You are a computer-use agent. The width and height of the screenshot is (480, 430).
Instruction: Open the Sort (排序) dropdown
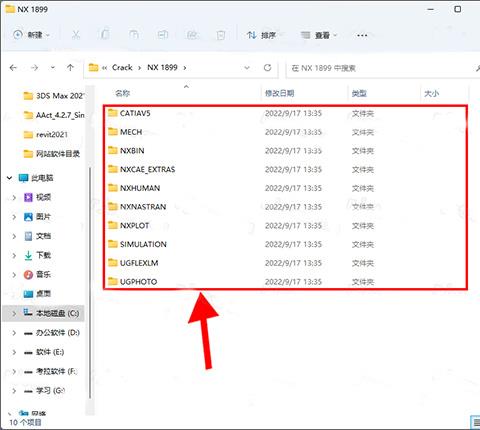pyautogui.click(x=263, y=35)
